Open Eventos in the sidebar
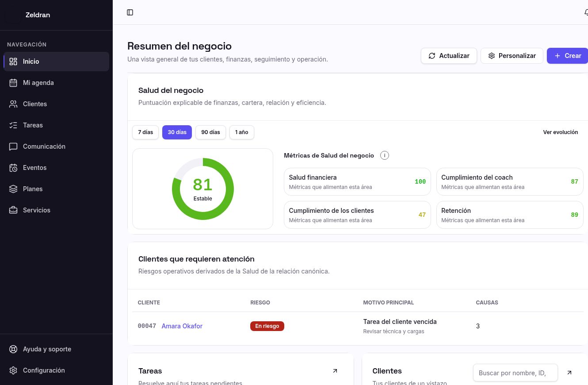 (x=56, y=168)
